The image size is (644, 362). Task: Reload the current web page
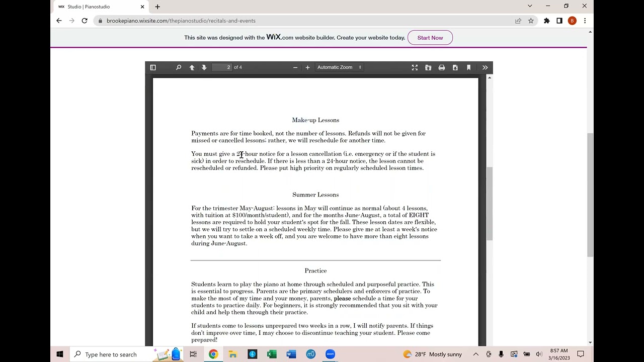85,21
